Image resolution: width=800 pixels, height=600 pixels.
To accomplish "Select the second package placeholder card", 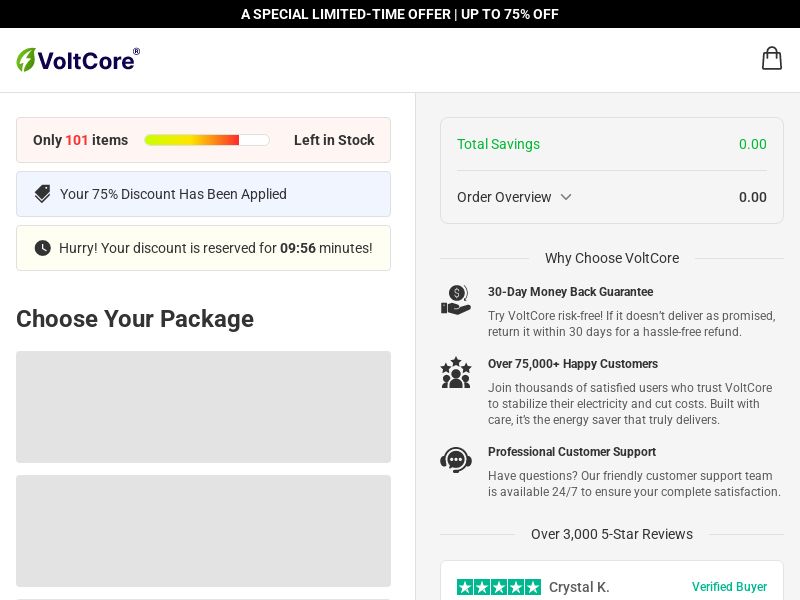I will 204,531.
